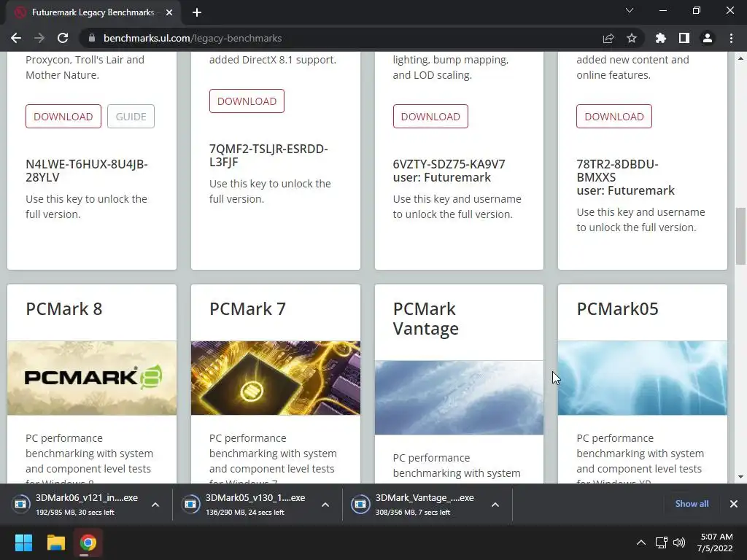The image size is (747, 560).
Task: Download the benchmark with online features
Action: (x=614, y=117)
